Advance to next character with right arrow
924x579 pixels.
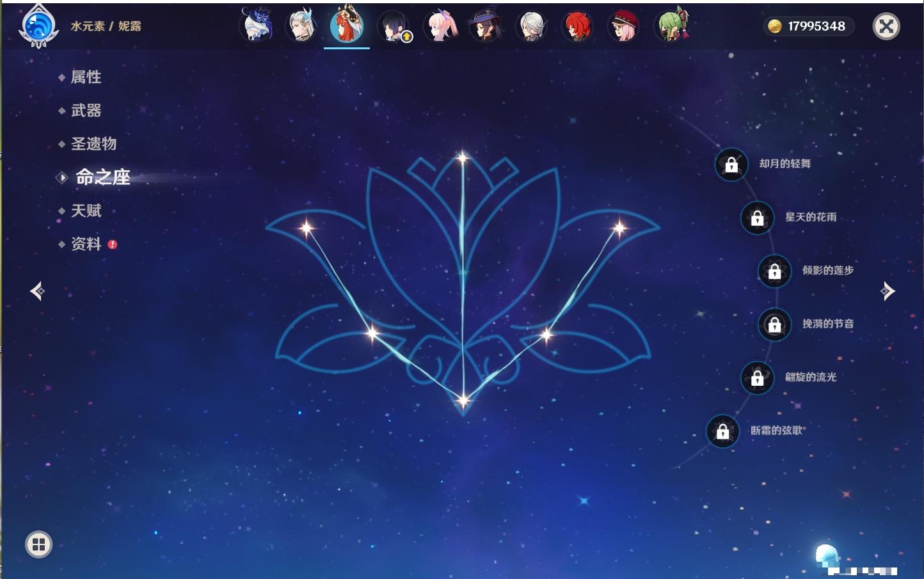click(x=888, y=291)
